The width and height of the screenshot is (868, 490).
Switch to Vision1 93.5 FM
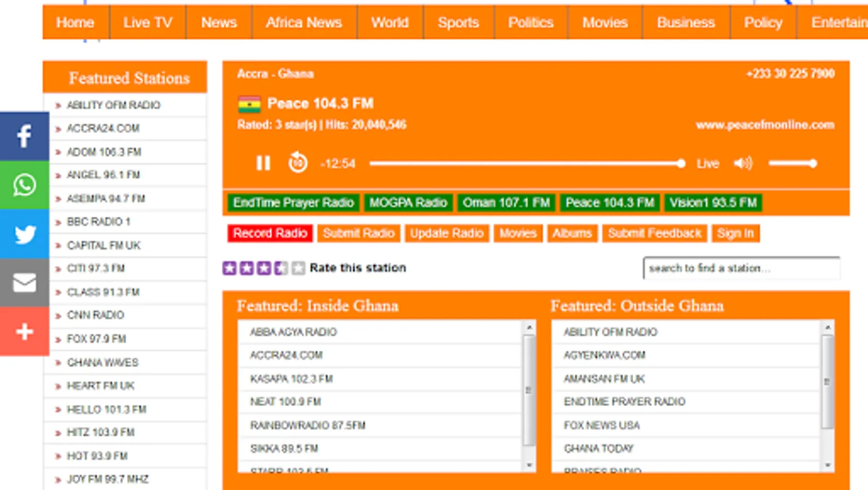[713, 203]
